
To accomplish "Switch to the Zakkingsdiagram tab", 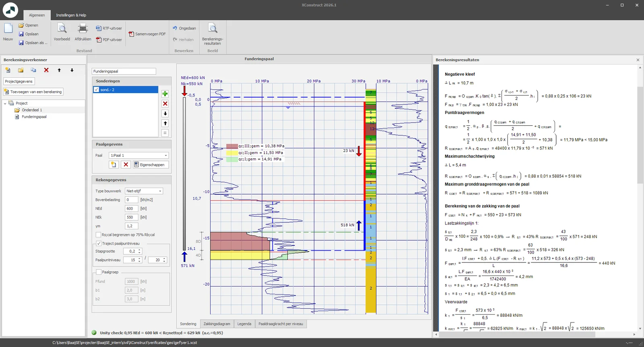I will pos(217,324).
